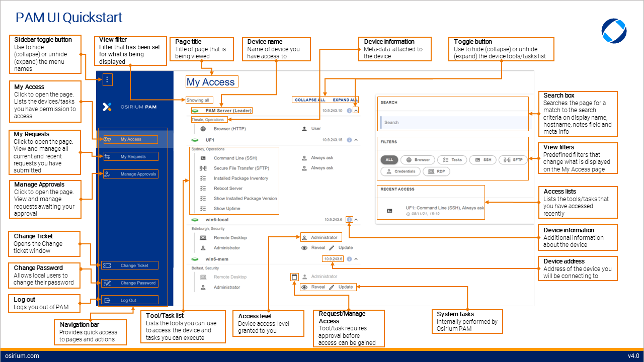Click the EXPAND ALL link
Screen dimensions: 644x362
[x=345, y=100]
